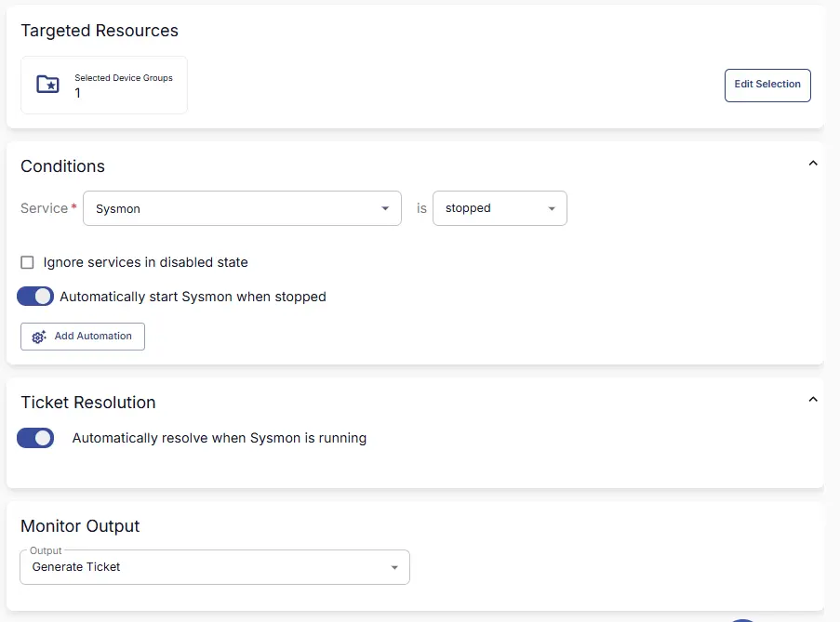Disable the automatically start Sysmon toggle
This screenshot has width=840, height=622.
tap(35, 297)
